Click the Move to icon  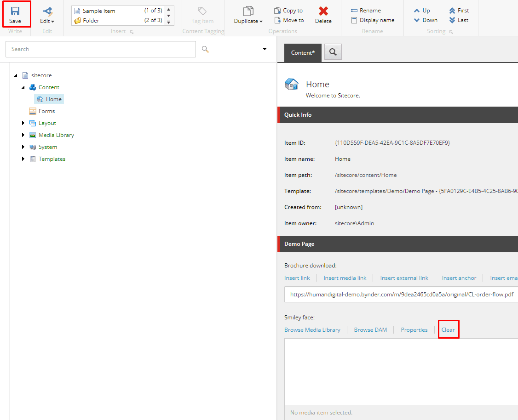[277, 20]
